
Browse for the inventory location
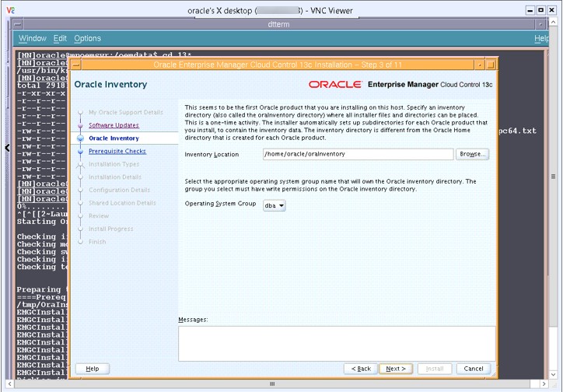tap(472, 154)
